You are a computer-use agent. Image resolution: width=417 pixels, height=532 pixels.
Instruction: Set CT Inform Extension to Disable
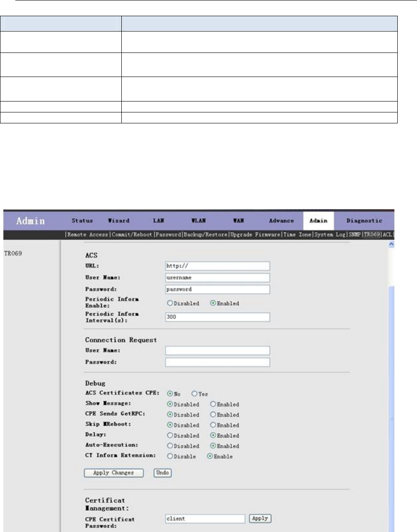pyautogui.click(x=169, y=457)
